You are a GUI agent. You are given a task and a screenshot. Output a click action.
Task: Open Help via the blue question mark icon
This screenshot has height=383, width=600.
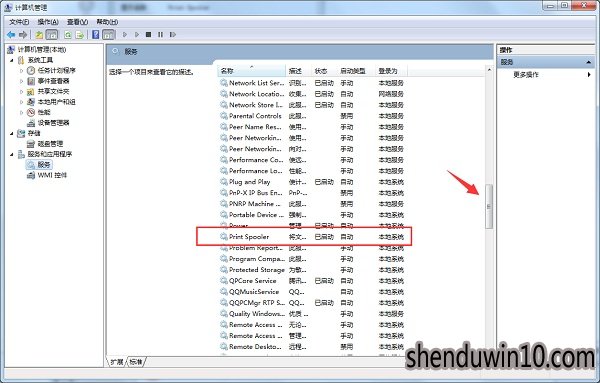tap(96, 35)
